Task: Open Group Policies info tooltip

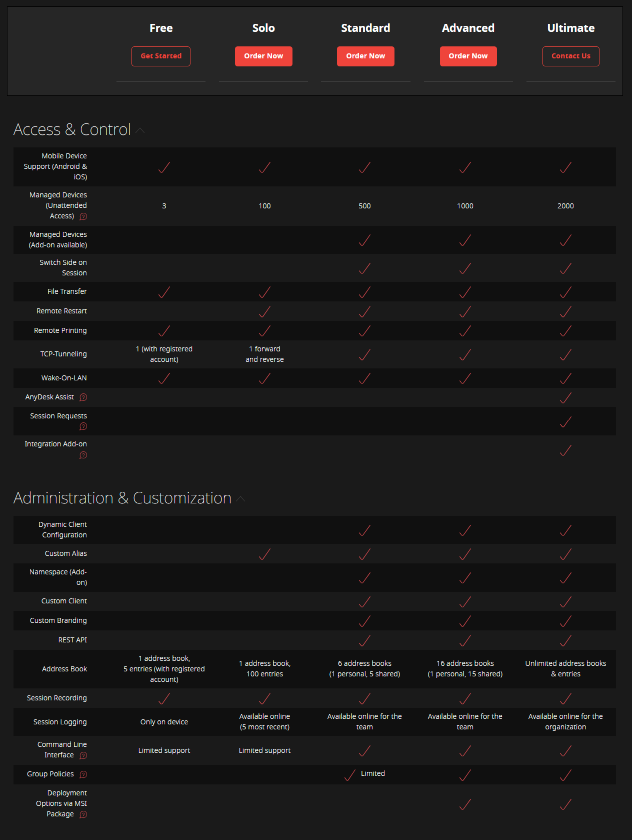Action: (x=83, y=774)
